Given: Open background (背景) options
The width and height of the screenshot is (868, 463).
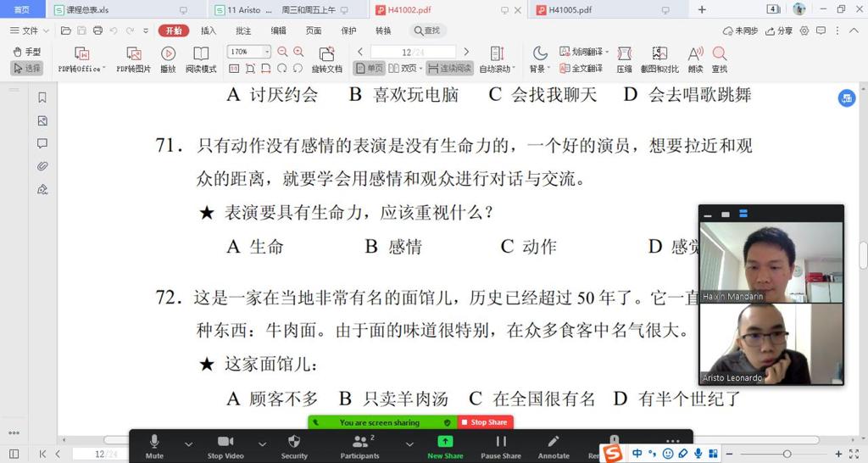Looking at the screenshot, I should pyautogui.click(x=540, y=60).
